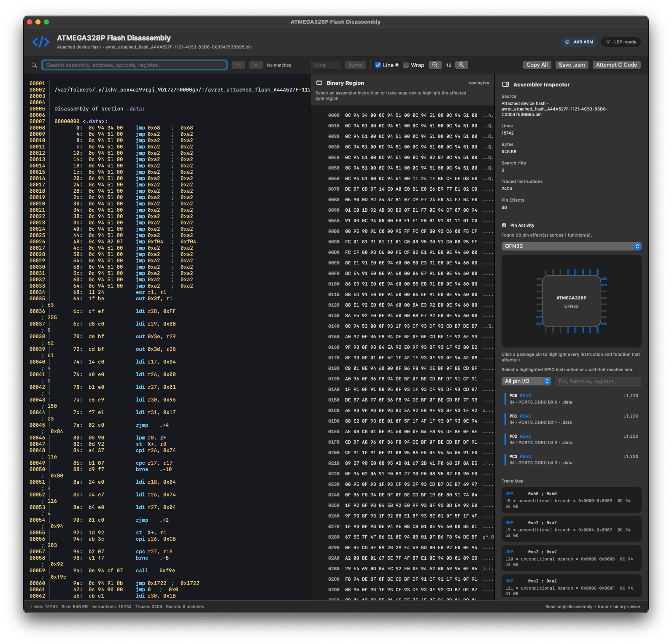This screenshot has height=644, width=672.
Task: Open the All pin I/O filter dropdown
Action: pyautogui.click(x=526, y=381)
